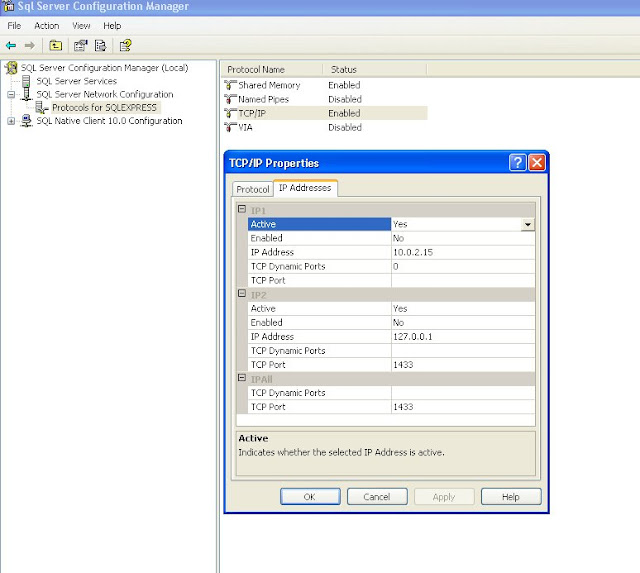Click the SQL Server Network Configuration tree icon
640x573 pixels.
(x=27, y=94)
